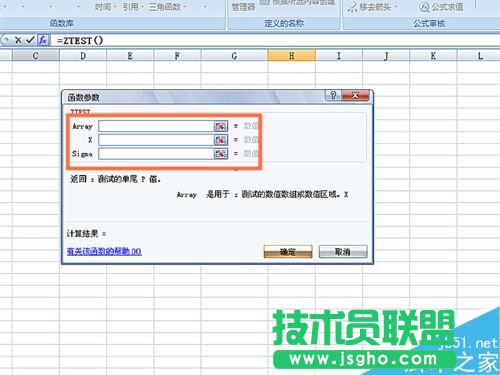This screenshot has width=500, height=375.
Task: Select column I header
Action: [339, 56]
